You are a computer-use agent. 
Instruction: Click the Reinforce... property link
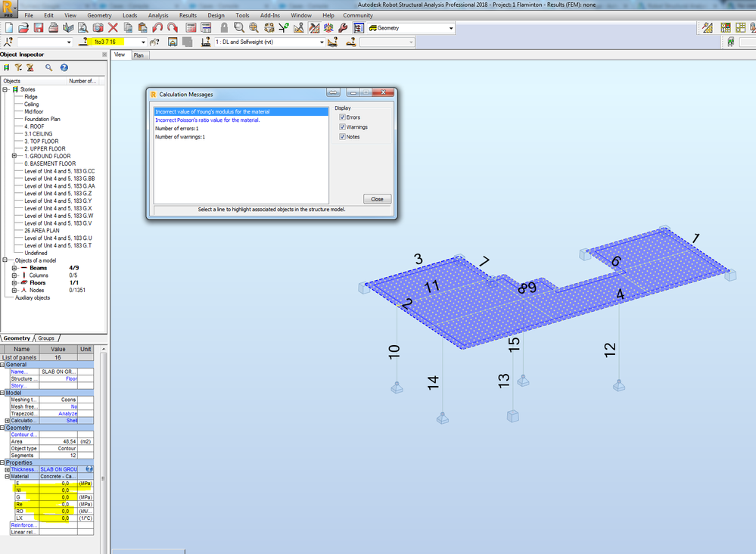[23, 525]
